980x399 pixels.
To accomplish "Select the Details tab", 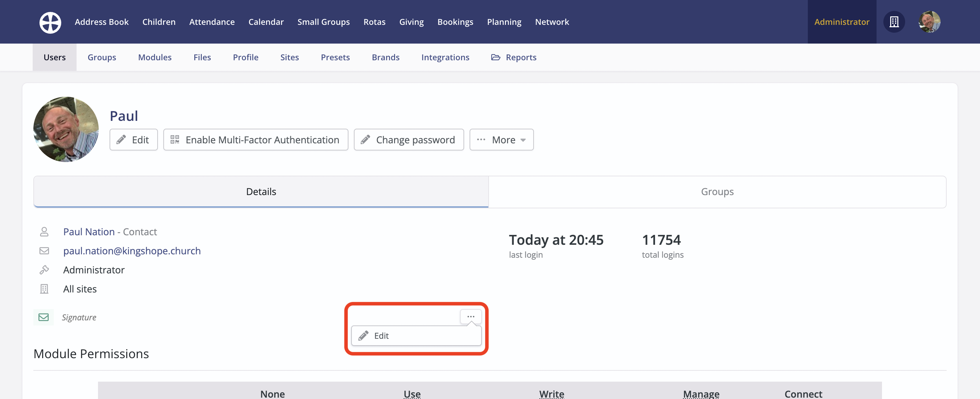I will point(261,192).
